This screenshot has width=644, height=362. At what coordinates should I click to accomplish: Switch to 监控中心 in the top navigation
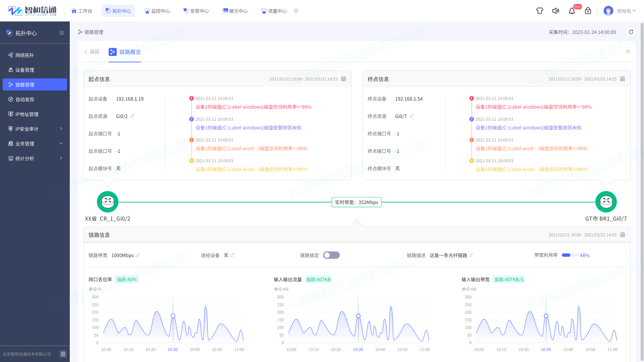pos(157,11)
